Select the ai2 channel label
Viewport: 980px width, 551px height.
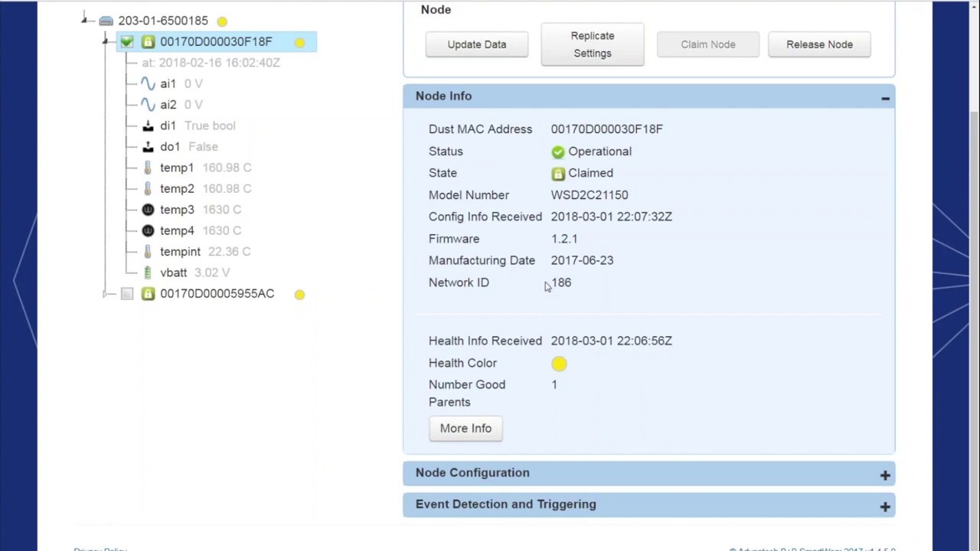pyautogui.click(x=168, y=105)
